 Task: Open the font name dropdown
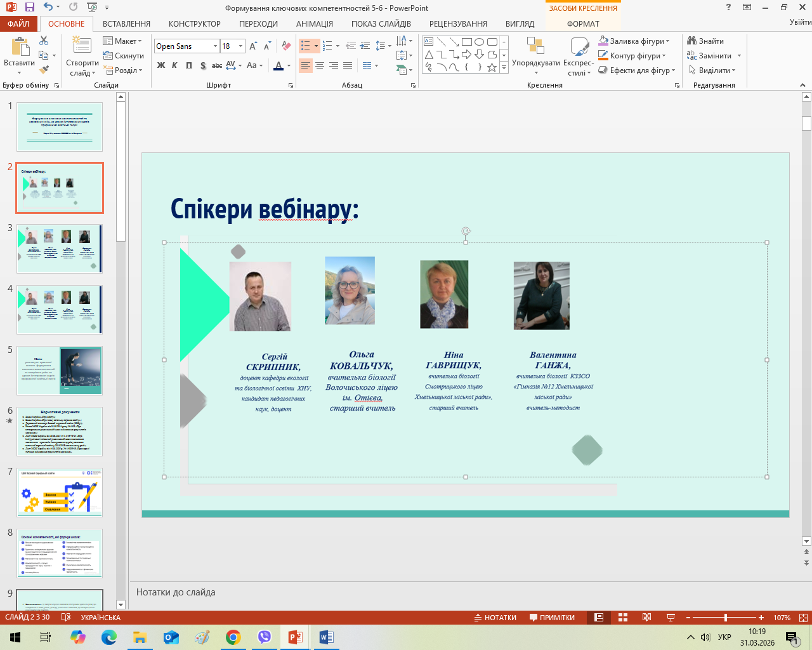click(x=216, y=46)
